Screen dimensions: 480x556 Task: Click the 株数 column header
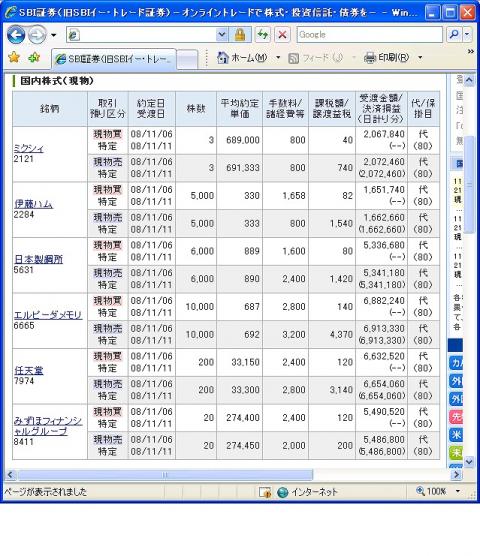[196, 109]
